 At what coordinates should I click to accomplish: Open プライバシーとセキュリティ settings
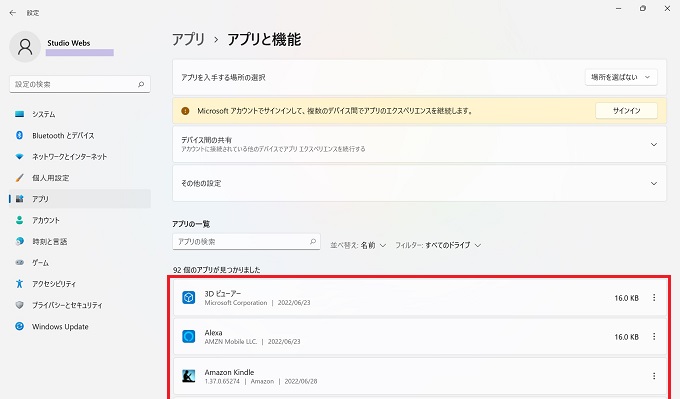pos(80,305)
